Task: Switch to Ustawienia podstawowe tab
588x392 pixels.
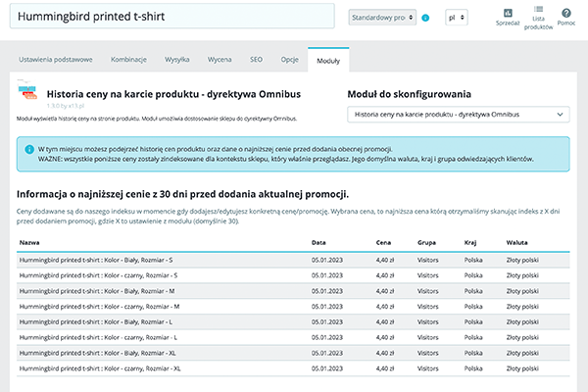Action: [x=56, y=59]
